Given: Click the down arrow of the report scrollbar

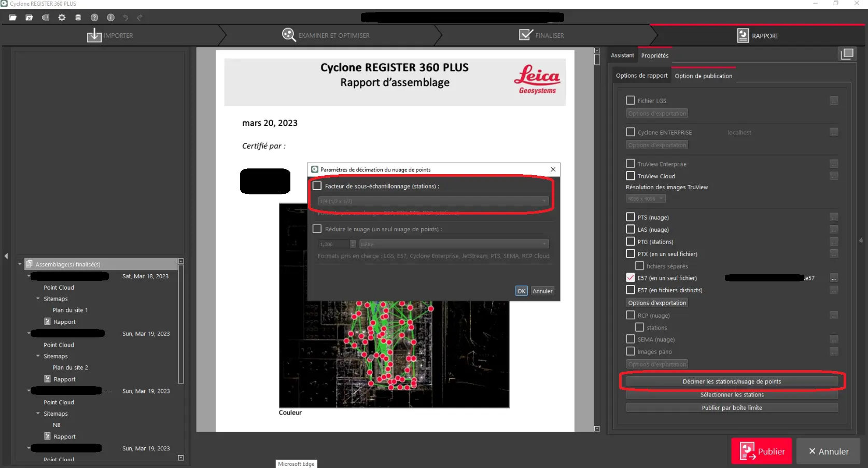Looking at the screenshot, I should [597, 429].
